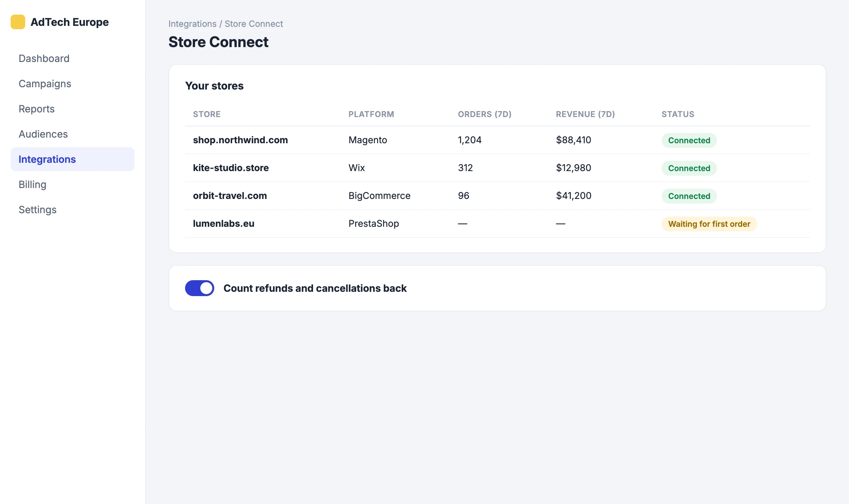849x504 pixels.
Task: Click the BigCommerce platform cell
Action: [x=379, y=196]
